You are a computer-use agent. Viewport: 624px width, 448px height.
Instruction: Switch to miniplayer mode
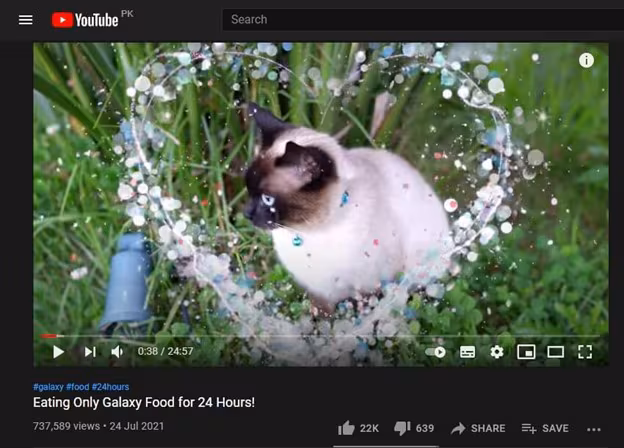pyautogui.click(x=526, y=352)
